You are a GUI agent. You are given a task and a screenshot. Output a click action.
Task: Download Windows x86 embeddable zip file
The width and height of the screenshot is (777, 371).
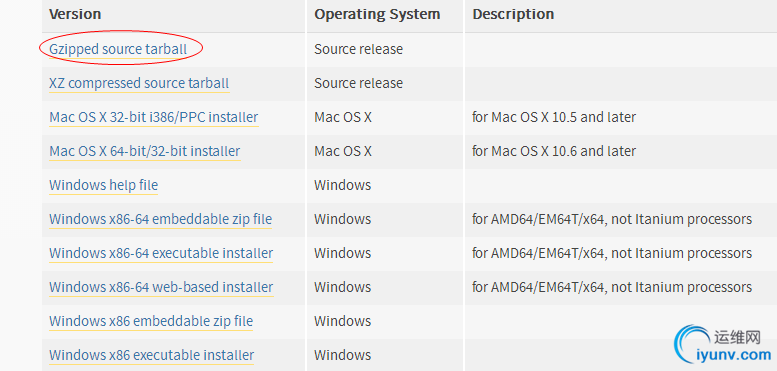coord(151,321)
